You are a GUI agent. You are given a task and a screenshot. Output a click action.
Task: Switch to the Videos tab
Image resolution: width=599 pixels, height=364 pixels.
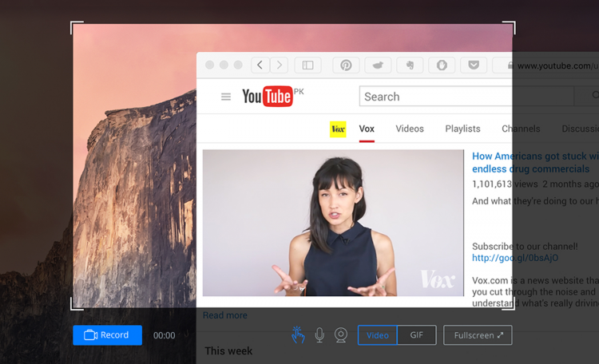[x=410, y=129]
